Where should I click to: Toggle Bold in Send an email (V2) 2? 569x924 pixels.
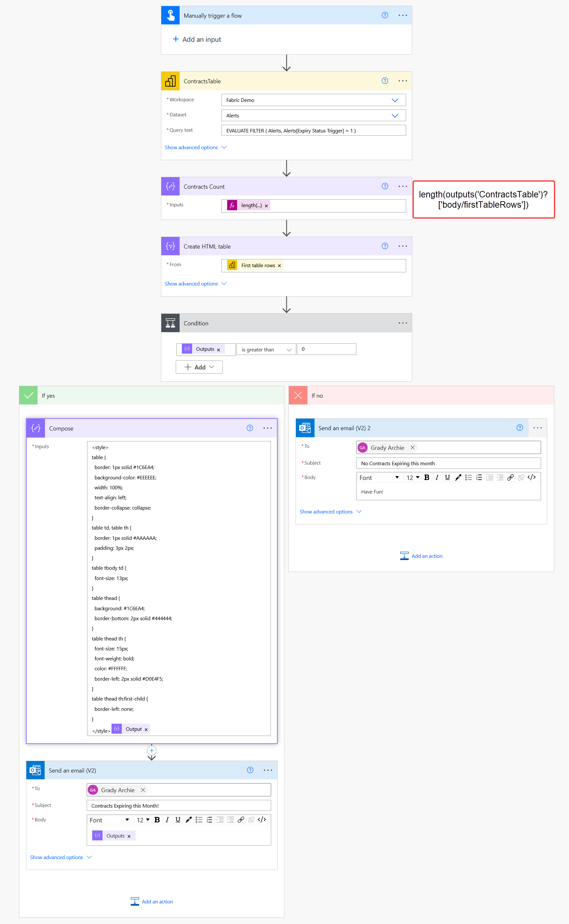[x=427, y=477]
